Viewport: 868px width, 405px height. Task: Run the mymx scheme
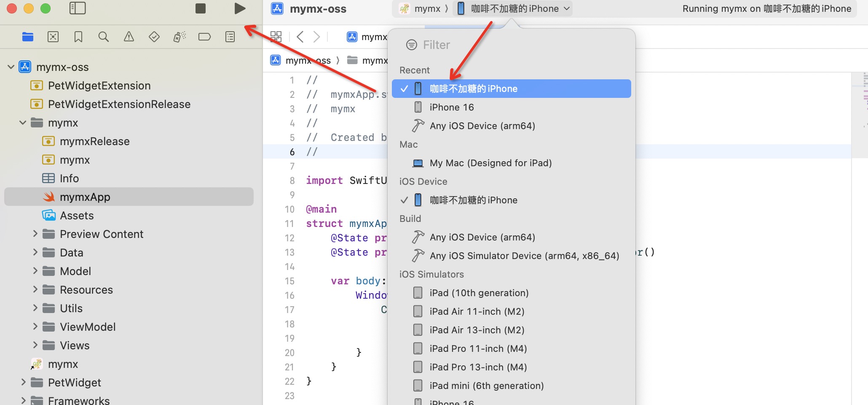(240, 8)
